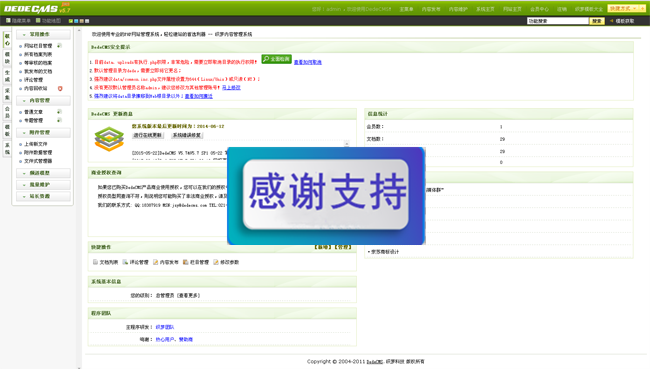
Task: Open 评论管理 in the sidebar
Action: click(x=33, y=80)
